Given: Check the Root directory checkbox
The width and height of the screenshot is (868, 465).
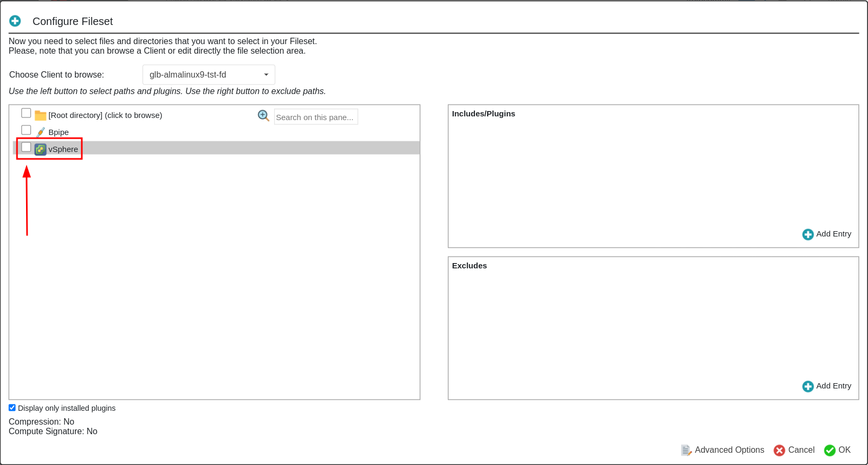Looking at the screenshot, I should 26,113.
